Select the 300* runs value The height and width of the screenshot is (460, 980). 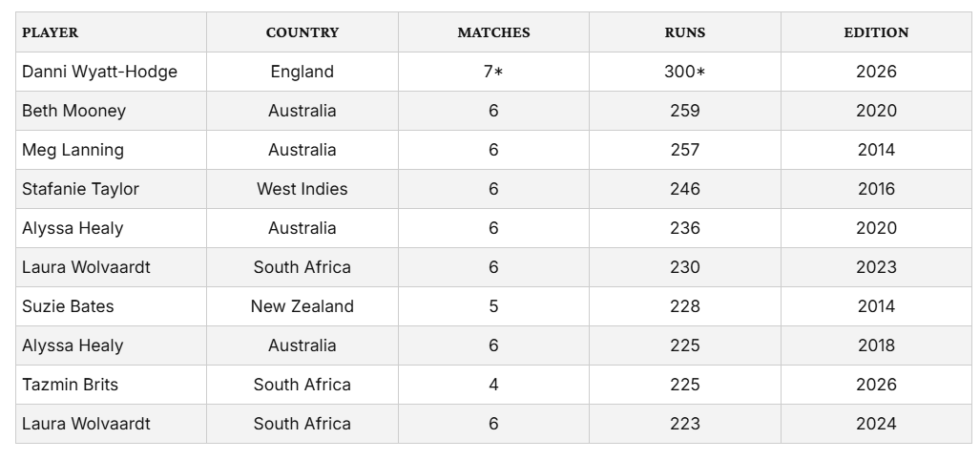pos(685,72)
